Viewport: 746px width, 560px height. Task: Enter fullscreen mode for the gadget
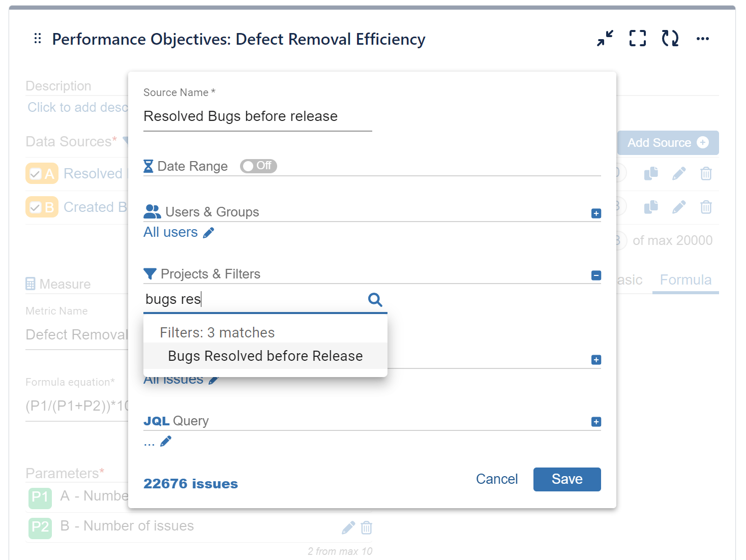coord(637,38)
